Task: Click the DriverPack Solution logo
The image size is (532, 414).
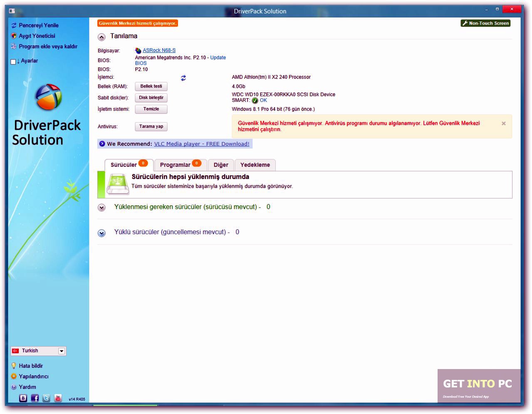Action: point(49,97)
